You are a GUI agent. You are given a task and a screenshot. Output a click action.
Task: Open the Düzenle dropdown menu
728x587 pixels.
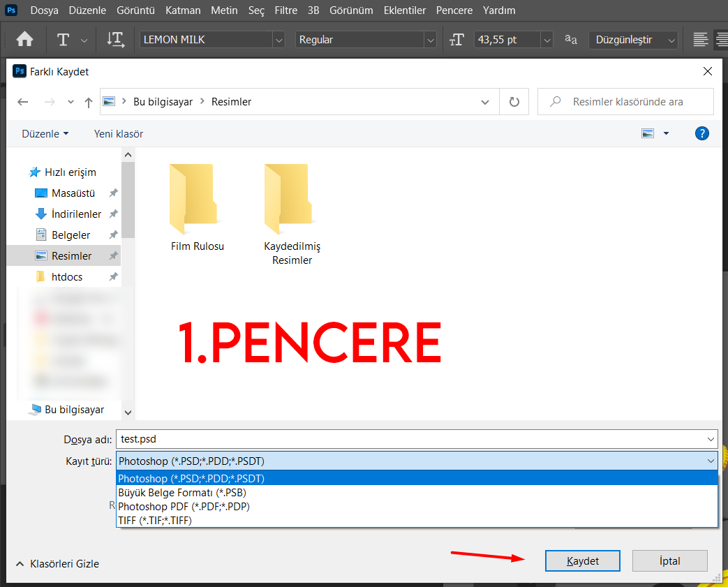point(45,134)
